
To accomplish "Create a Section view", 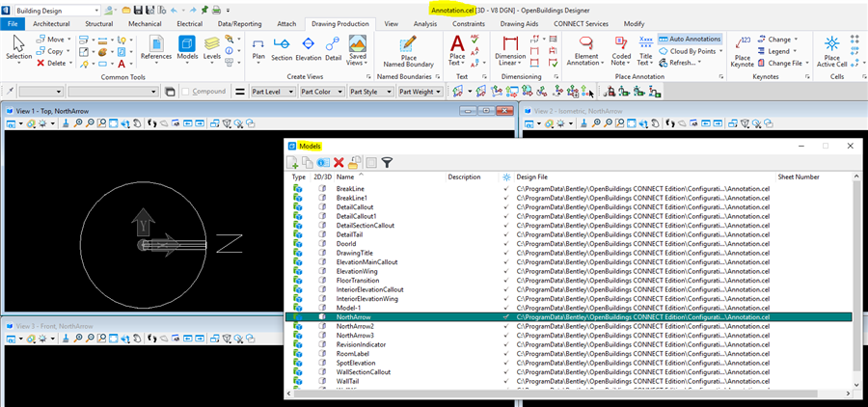I will click(x=282, y=49).
